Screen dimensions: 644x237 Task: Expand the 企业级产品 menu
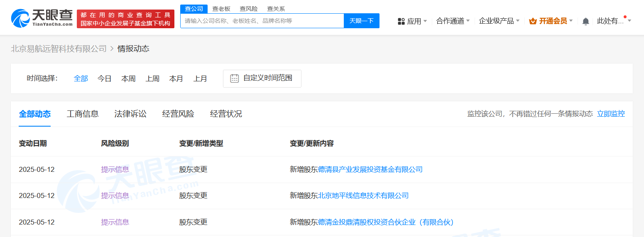[499, 21]
